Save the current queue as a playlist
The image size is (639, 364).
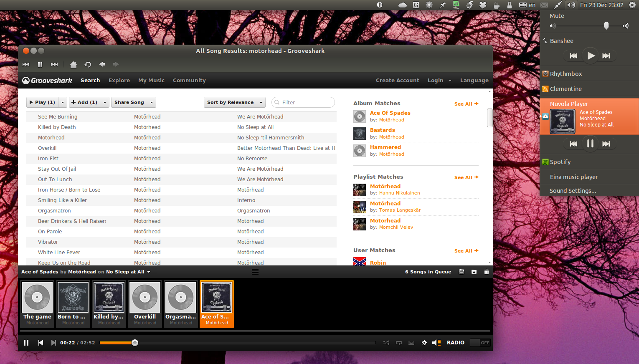coord(461,271)
